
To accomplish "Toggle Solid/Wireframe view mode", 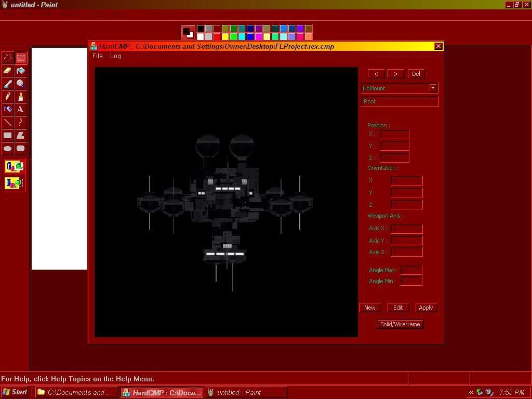I will tap(400, 324).
